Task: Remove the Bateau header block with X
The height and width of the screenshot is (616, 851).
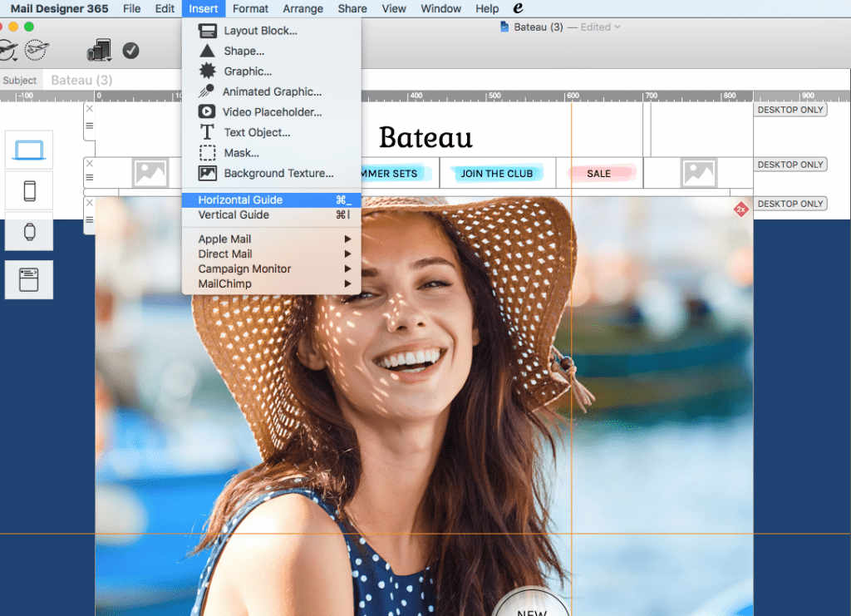Action: pyautogui.click(x=90, y=109)
